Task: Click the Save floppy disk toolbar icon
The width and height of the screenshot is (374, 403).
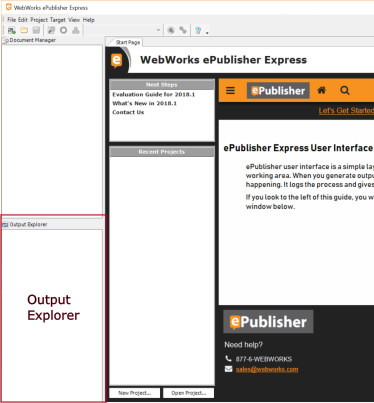Action: point(36,30)
